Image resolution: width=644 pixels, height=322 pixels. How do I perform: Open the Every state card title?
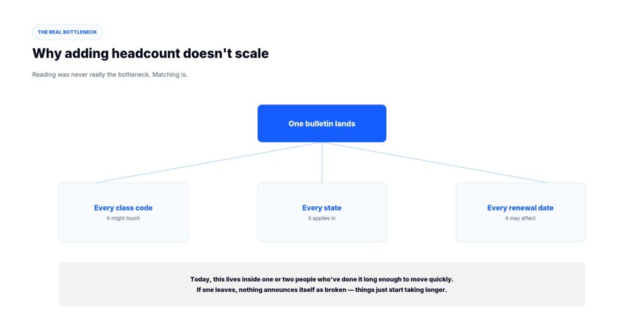coord(321,208)
